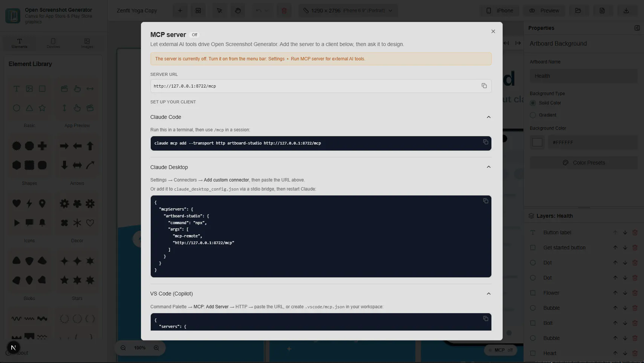This screenshot has height=363, width=644.
Task: Click the plus button in top toolbar
Action: click(x=180, y=11)
